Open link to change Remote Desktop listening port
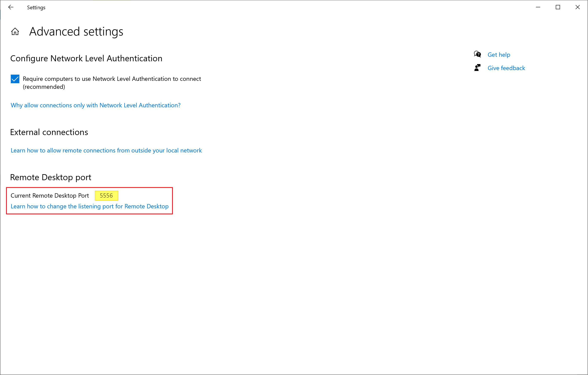This screenshot has height=375, width=588. click(x=89, y=206)
